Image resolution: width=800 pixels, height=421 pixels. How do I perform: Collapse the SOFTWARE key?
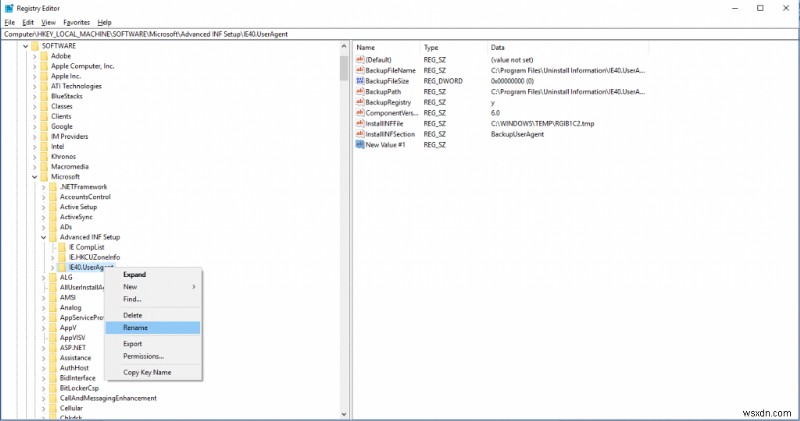click(x=25, y=46)
